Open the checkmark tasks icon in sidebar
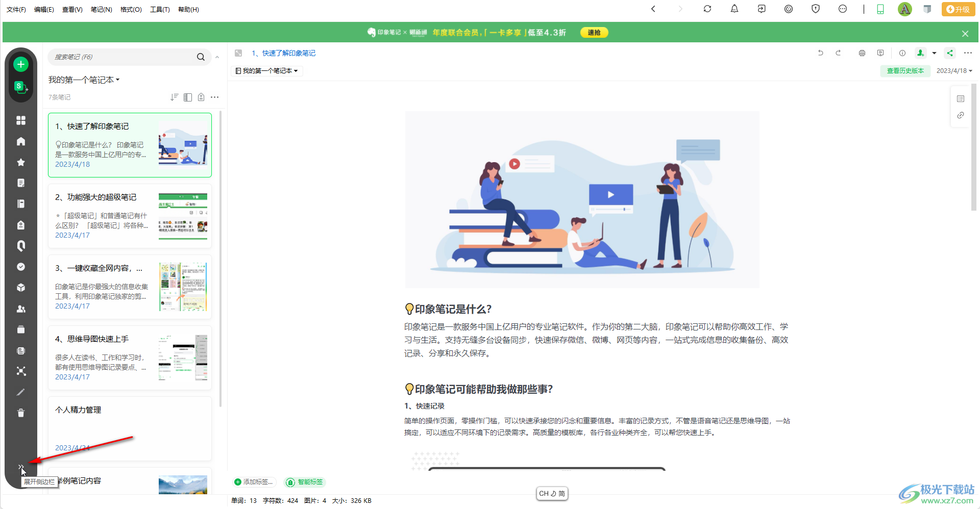Screen dimensions: 980x509 coord(21,267)
